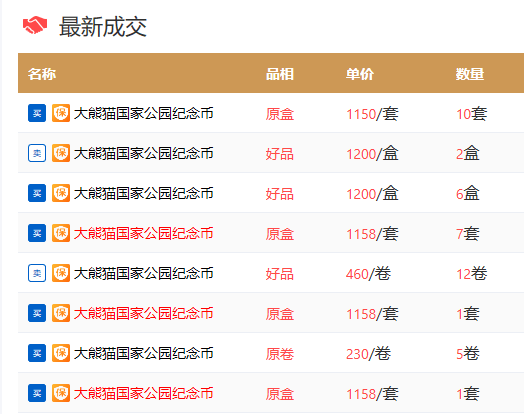524x414 pixels.
Task: Click the red handshake icon beside 最新成交
Action: pos(35,25)
